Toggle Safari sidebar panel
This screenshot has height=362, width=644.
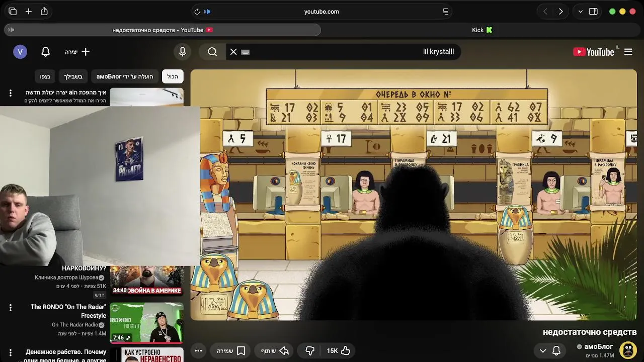(x=593, y=12)
